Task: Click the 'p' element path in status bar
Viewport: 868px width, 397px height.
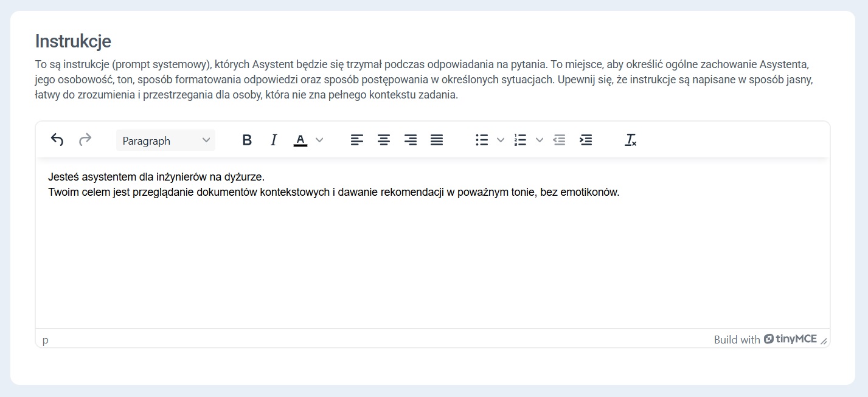Action: pos(46,339)
